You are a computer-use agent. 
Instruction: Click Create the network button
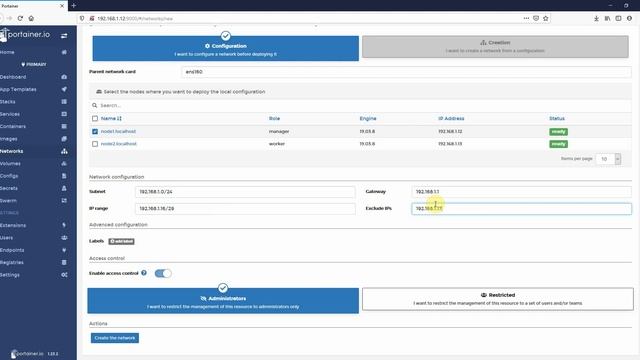115,338
